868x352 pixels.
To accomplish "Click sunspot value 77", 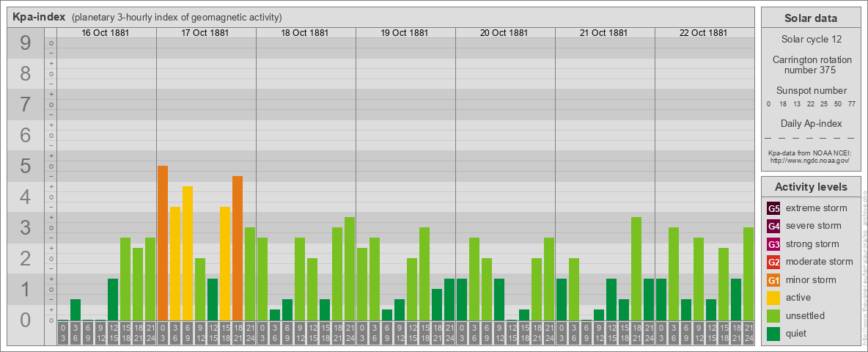I will pyautogui.click(x=853, y=104).
